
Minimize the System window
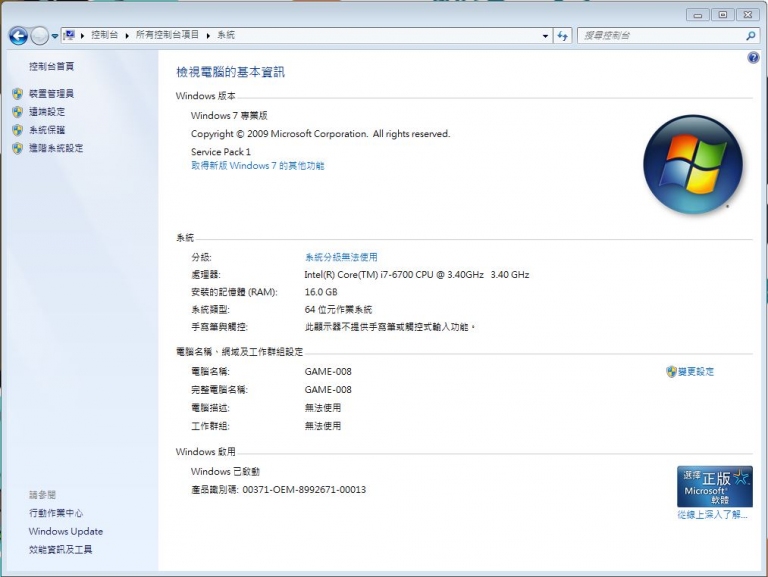[697, 15]
